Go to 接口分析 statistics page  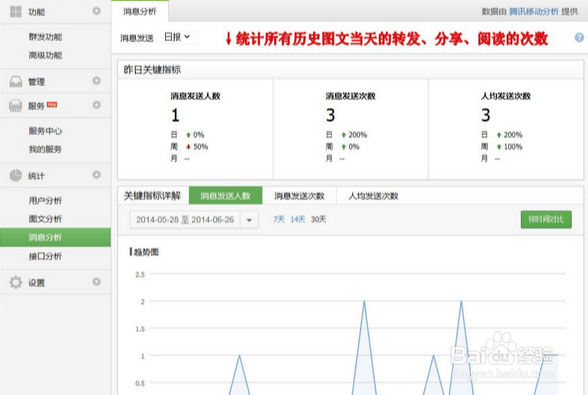tap(45, 256)
